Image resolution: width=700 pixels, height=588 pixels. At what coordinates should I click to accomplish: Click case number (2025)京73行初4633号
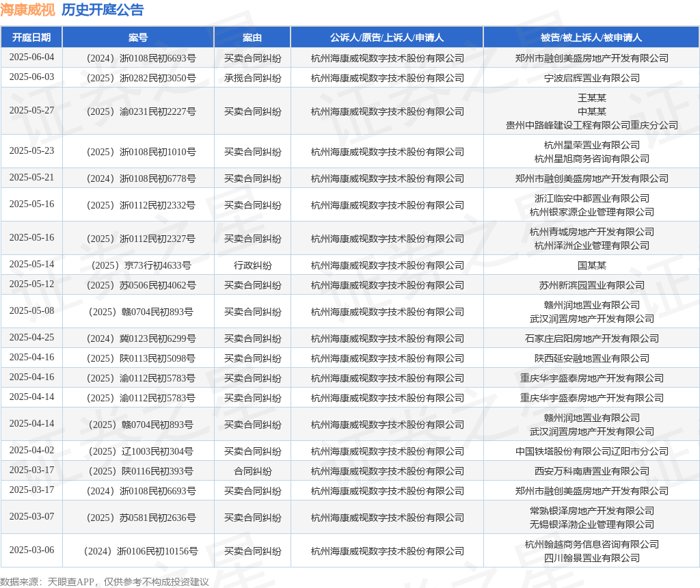click(x=141, y=266)
